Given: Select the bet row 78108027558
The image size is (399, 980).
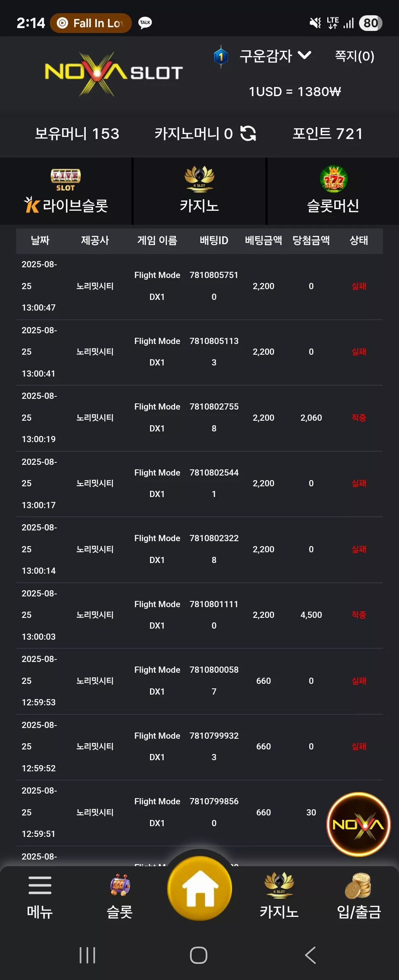Looking at the screenshot, I should [x=199, y=418].
